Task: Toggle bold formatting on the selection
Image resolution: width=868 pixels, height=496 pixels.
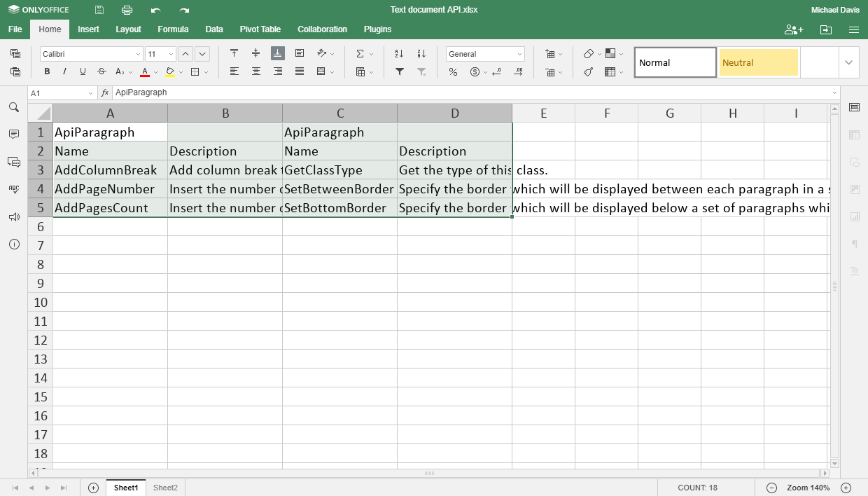Action: pyautogui.click(x=46, y=72)
